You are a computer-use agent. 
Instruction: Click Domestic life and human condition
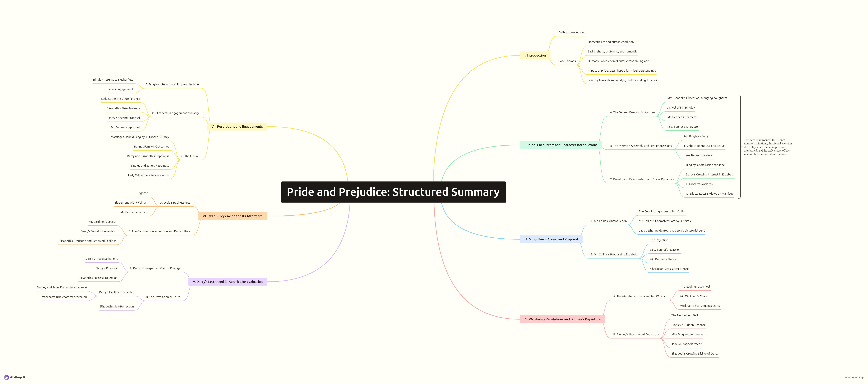click(611, 42)
